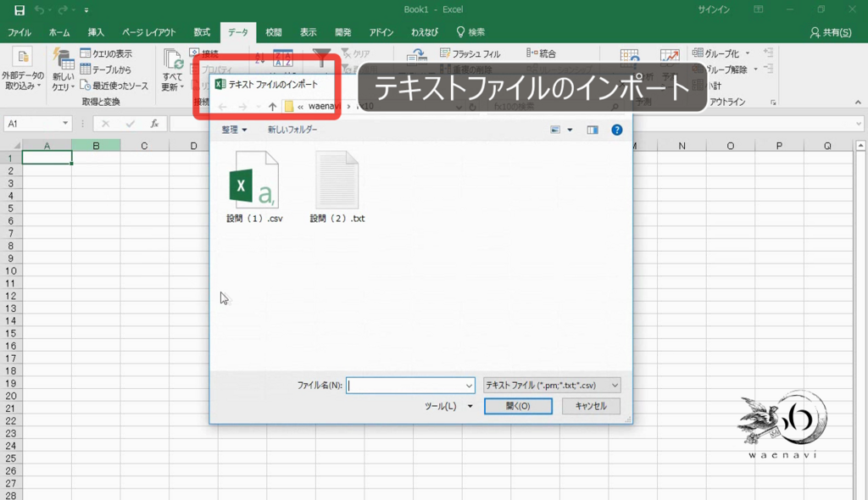
Task: Click サインイン in the title bar
Action: [714, 9]
